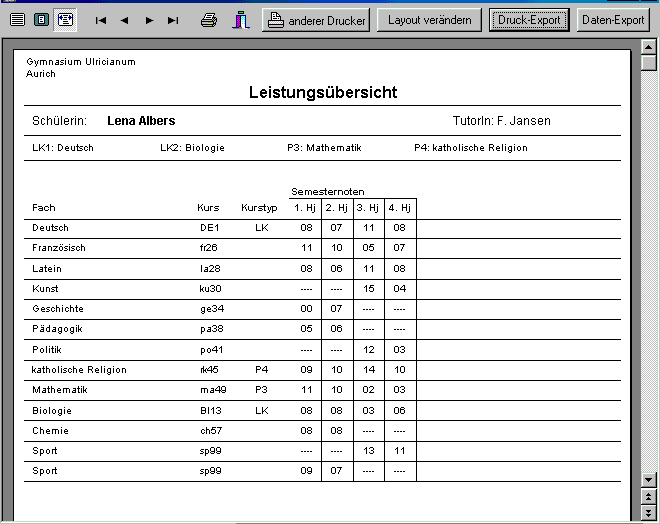This screenshot has height=524, width=660.
Task: Switch to the whole-page view icon
Action: (x=41, y=19)
